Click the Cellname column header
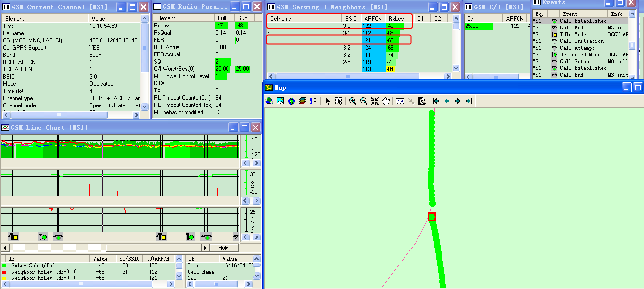Viewport: 644px width, 289px height. tap(281, 19)
